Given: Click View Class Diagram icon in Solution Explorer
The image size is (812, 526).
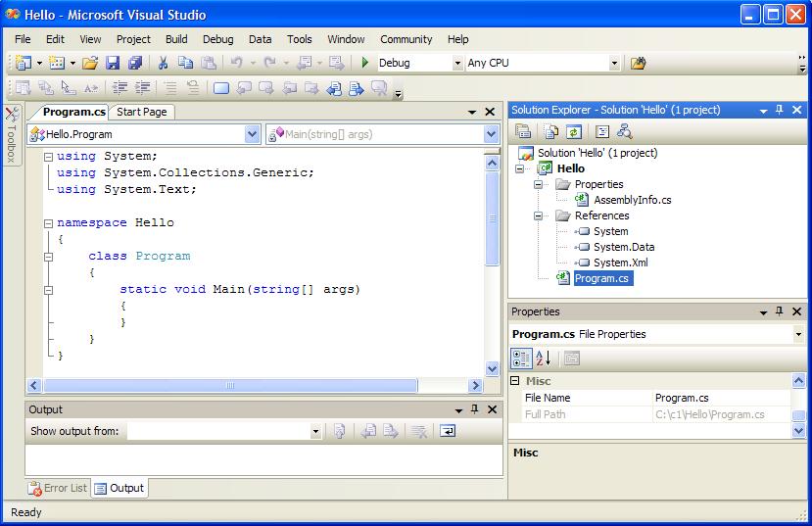Looking at the screenshot, I should click(624, 131).
